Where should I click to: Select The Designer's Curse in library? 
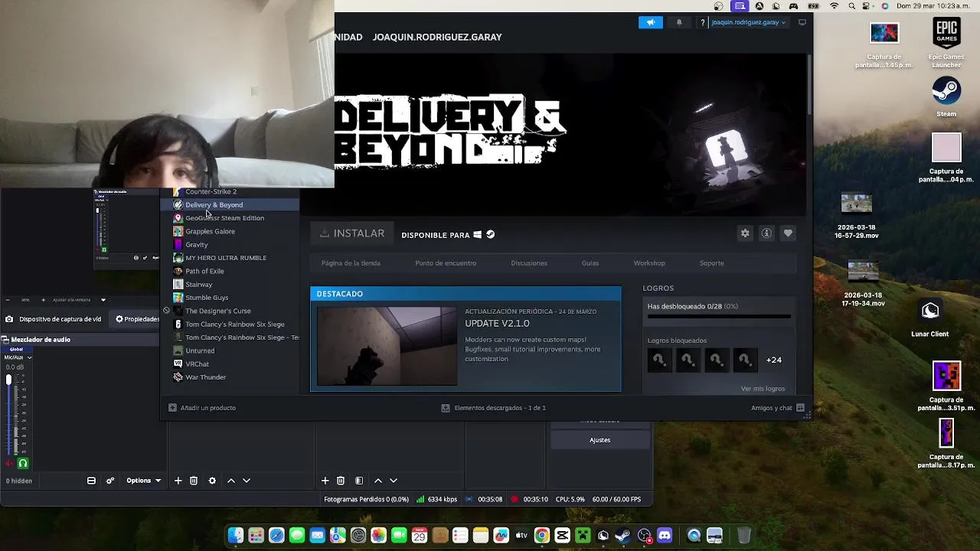pos(230,311)
